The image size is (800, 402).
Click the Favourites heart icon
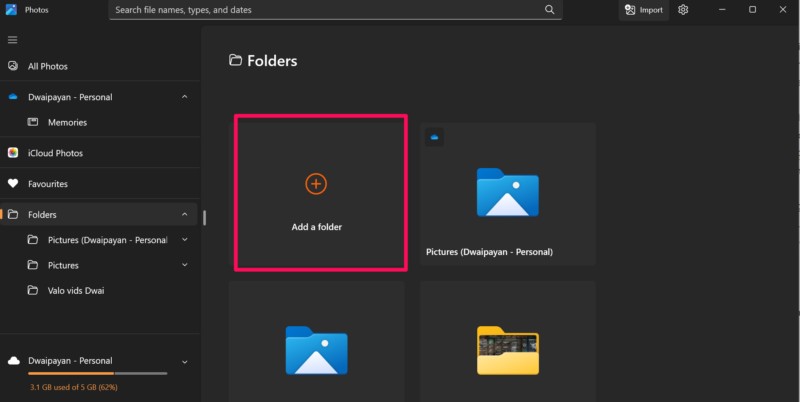(x=13, y=184)
